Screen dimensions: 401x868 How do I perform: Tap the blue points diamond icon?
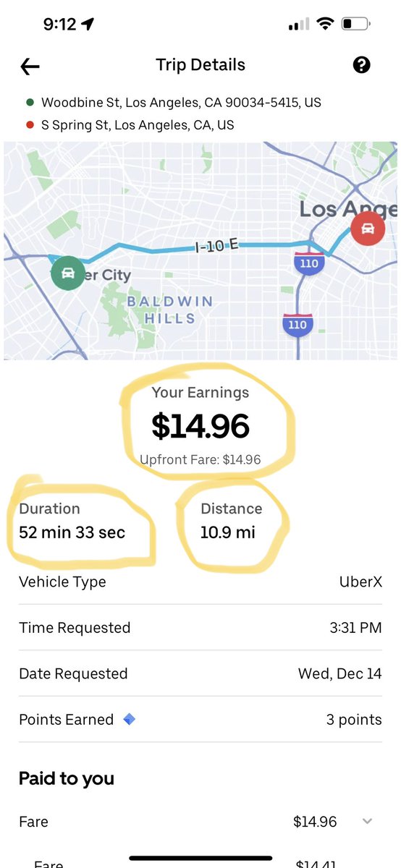130,719
